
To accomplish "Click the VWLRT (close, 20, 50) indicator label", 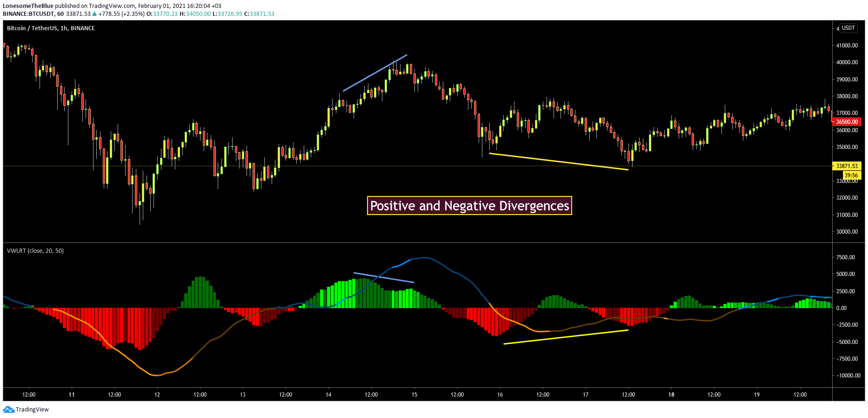I will pyautogui.click(x=35, y=251).
